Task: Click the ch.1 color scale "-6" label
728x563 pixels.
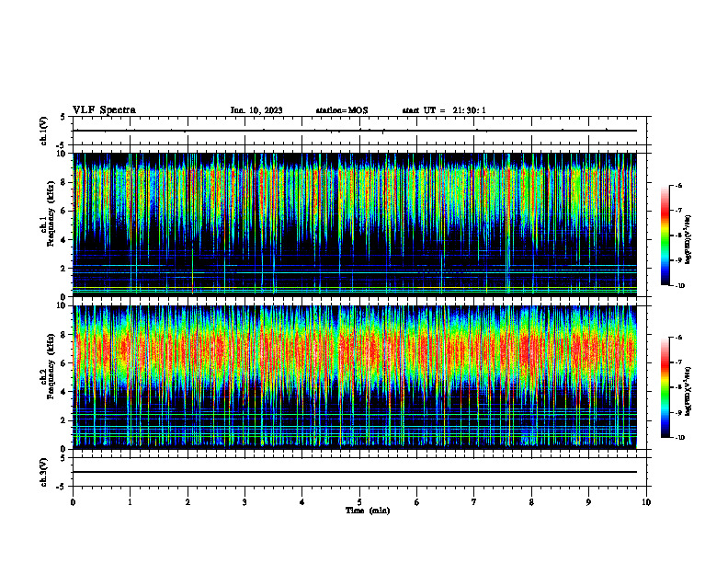Action: tap(678, 185)
